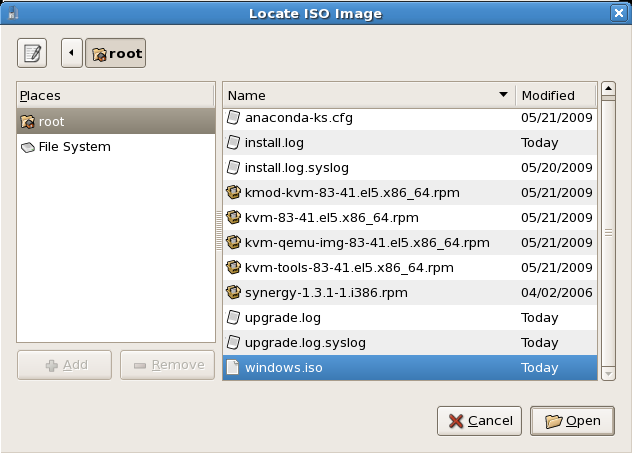Click the package icon beside kvm-tools rpm
Screen dimensions: 632x453
point(233,267)
